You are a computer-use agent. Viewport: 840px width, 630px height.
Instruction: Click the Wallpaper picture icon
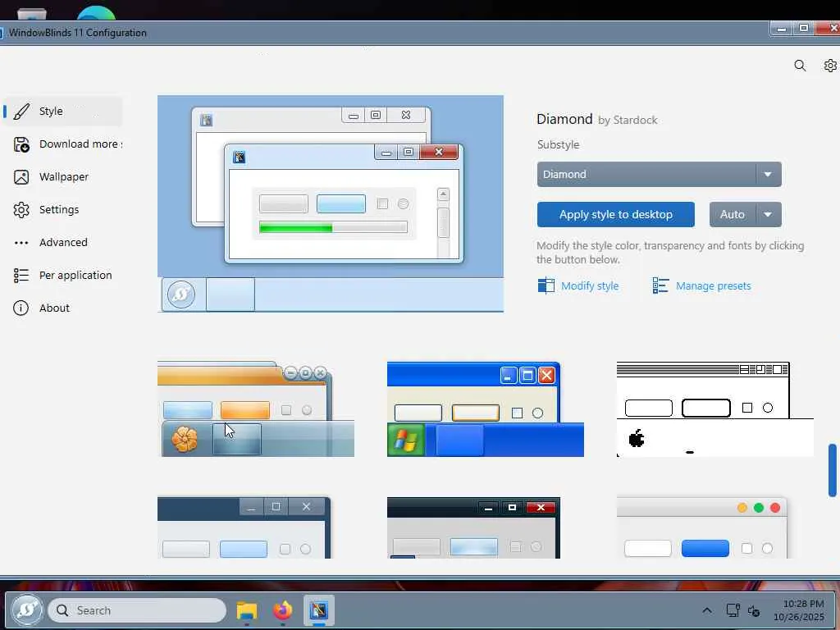click(x=21, y=177)
